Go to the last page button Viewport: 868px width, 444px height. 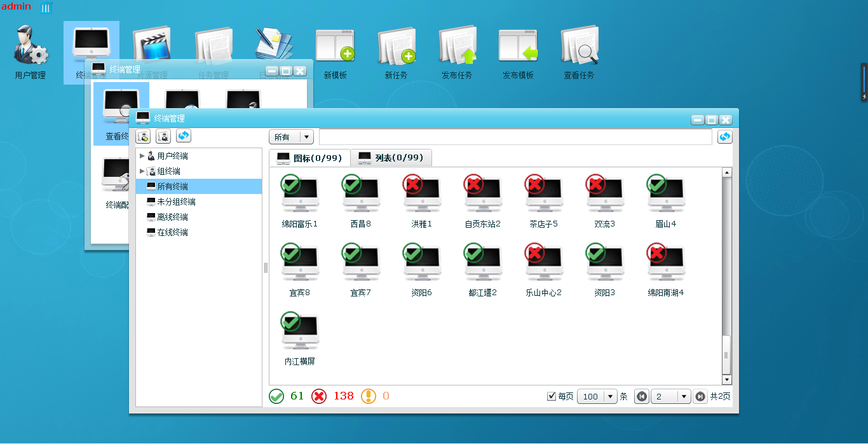[x=700, y=396]
